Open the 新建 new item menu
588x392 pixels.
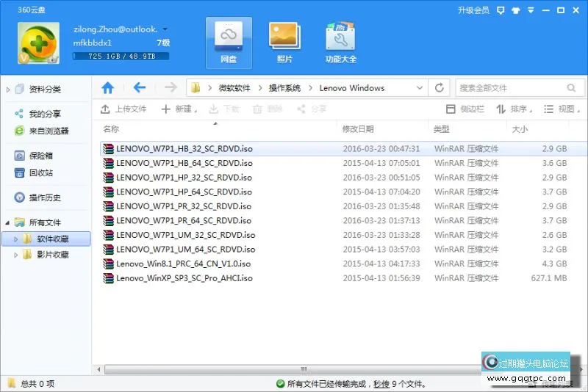click(x=179, y=109)
